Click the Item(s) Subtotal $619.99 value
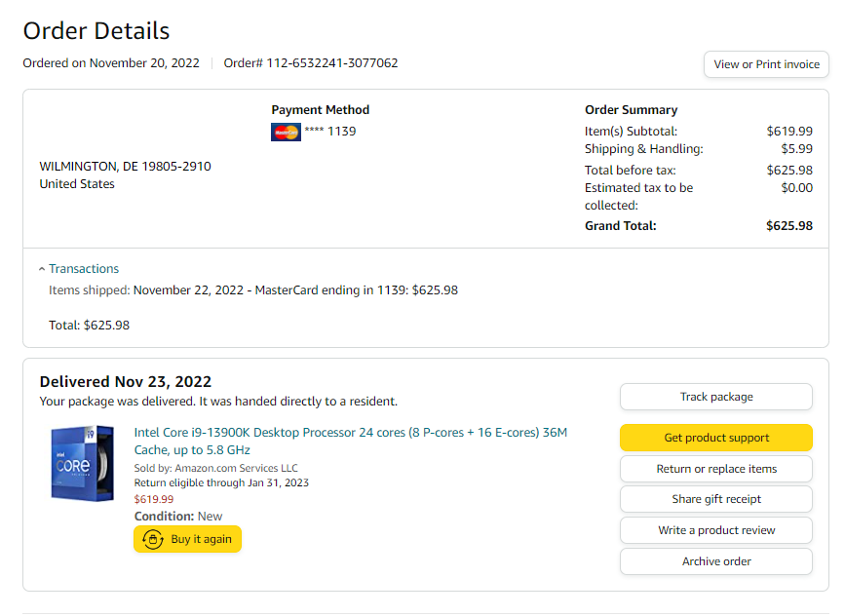The image size is (845, 616). coord(788,132)
